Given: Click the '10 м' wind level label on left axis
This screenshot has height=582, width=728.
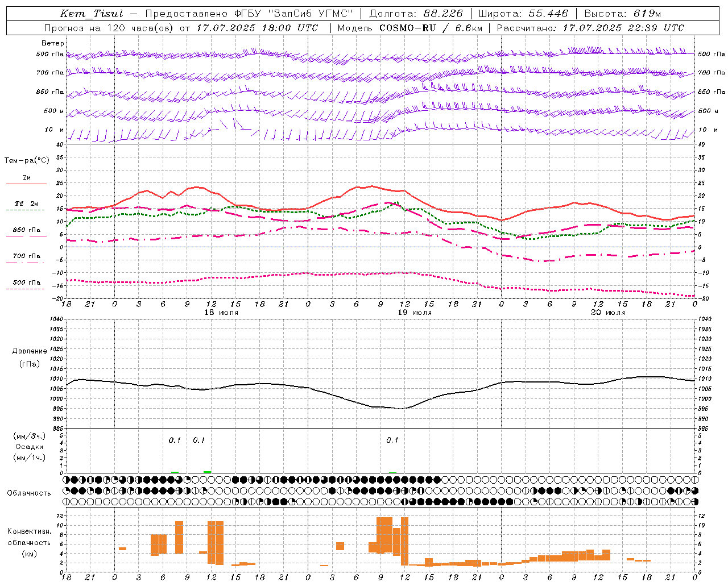Looking at the screenshot, I should coord(55,130).
